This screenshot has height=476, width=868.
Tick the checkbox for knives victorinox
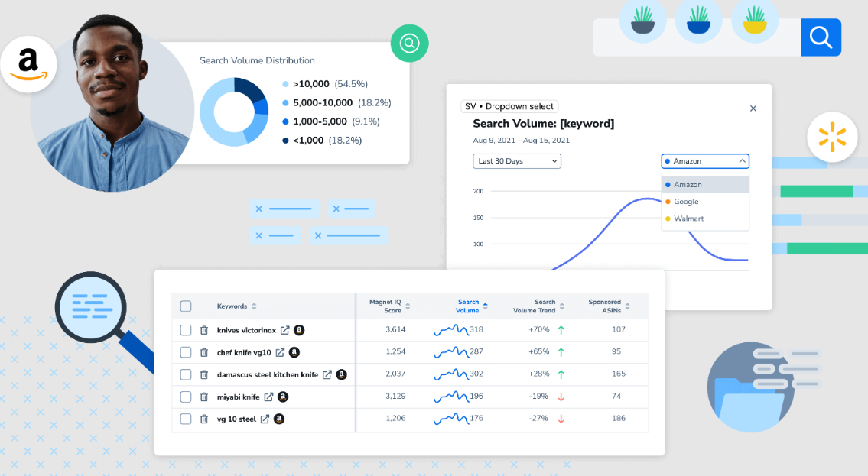(x=186, y=330)
